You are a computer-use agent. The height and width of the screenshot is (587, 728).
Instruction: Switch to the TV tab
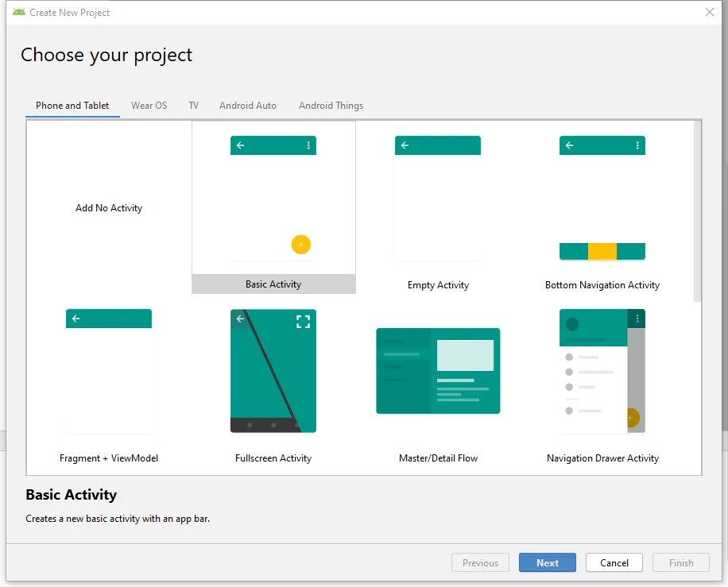click(x=194, y=106)
